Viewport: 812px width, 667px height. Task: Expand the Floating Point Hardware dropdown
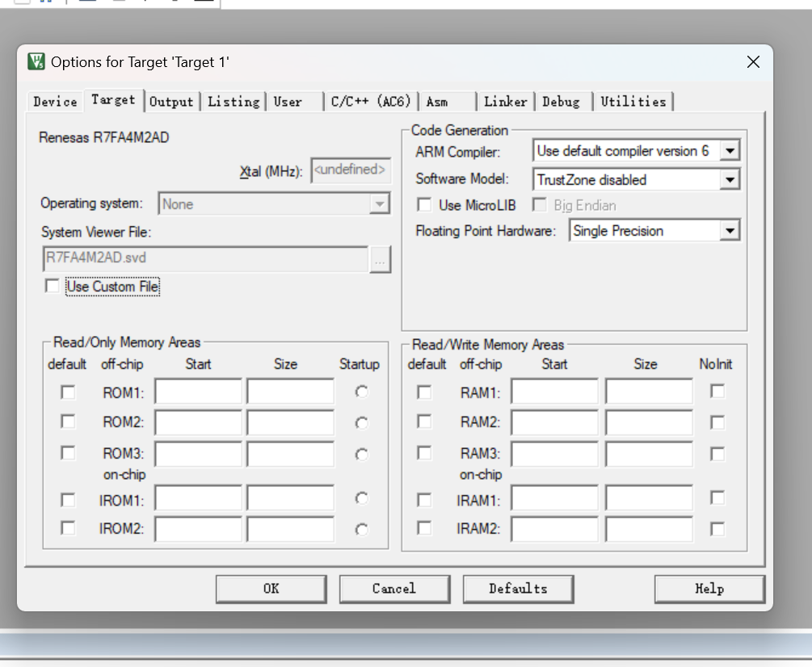click(730, 231)
